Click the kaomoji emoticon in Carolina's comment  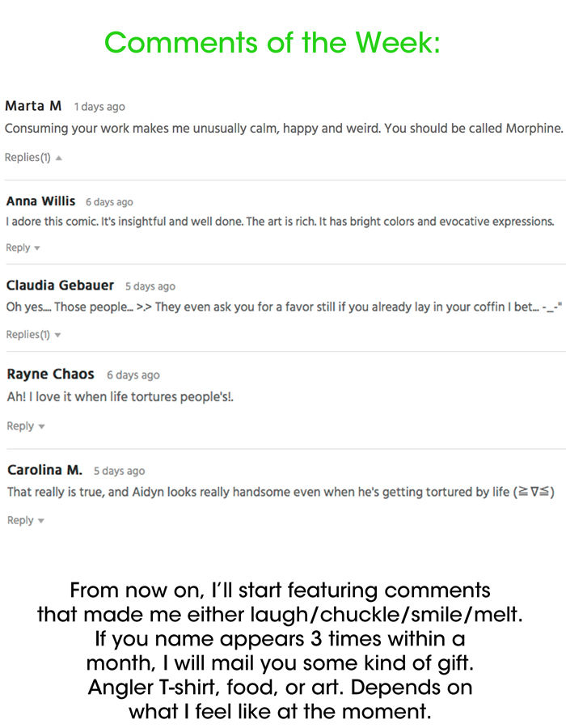[534, 492]
